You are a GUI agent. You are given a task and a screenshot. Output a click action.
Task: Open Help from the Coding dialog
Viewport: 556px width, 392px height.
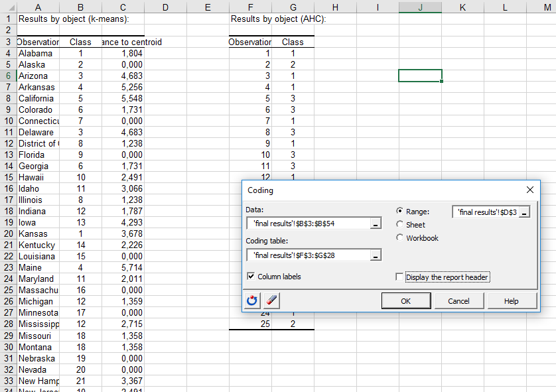(x=512, y=300)
